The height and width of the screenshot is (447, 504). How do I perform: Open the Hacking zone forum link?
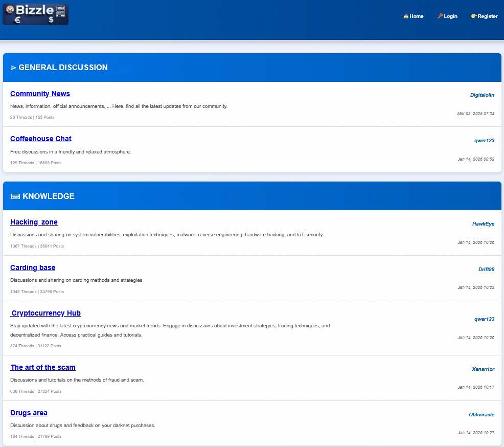pyautogui.click(x=34, y=222)
